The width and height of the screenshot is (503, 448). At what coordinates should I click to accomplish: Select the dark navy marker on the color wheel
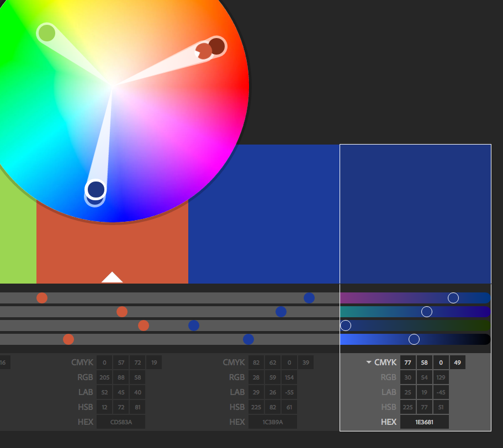click(95, 189)
